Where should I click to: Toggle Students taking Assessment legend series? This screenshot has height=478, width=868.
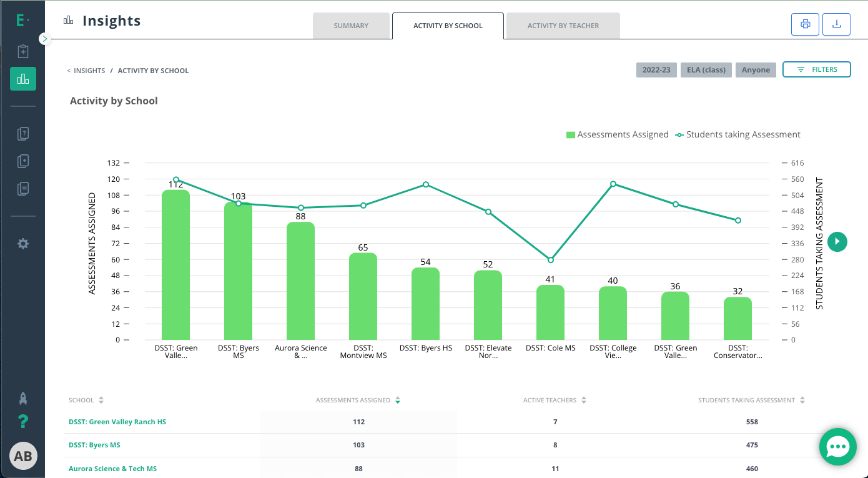[737, 134]
